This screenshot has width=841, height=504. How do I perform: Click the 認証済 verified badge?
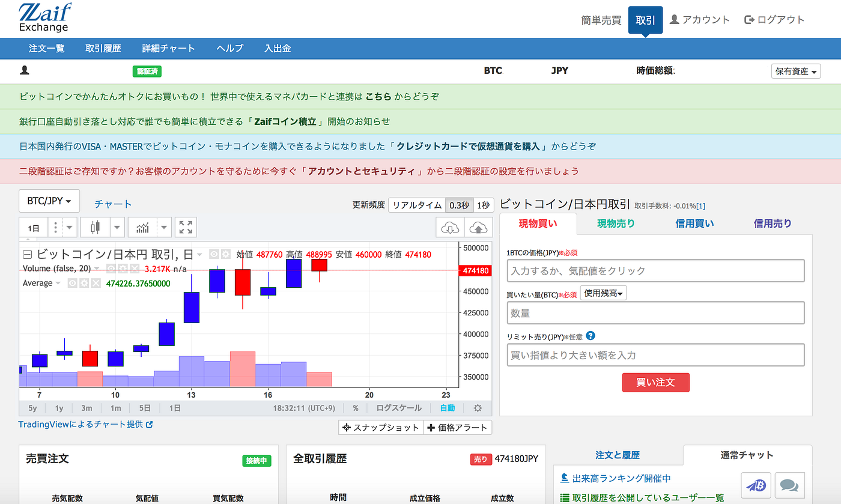[x=147, y=71]
